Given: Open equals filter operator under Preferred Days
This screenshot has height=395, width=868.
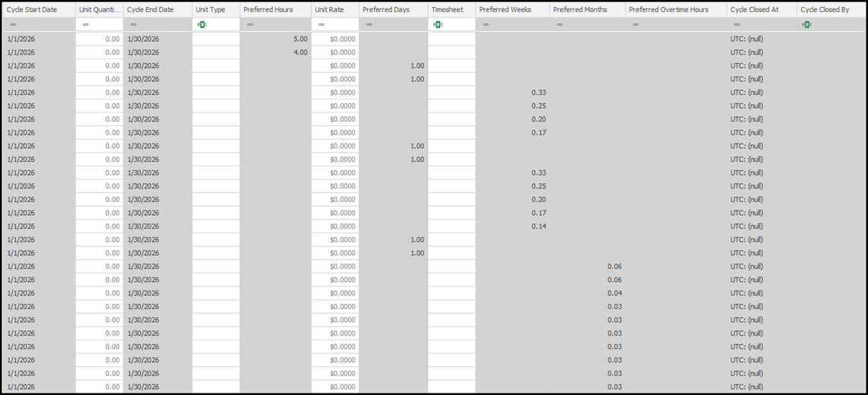Looking at the screenshot, I should tap(369, 25).
